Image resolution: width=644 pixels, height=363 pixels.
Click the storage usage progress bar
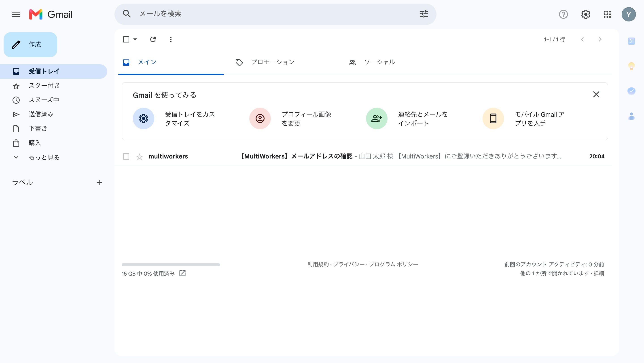click(x=171, y=265)
